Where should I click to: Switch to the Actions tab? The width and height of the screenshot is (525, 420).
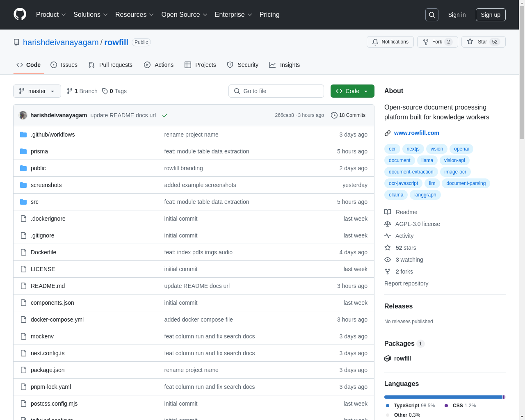pos(159,65)
